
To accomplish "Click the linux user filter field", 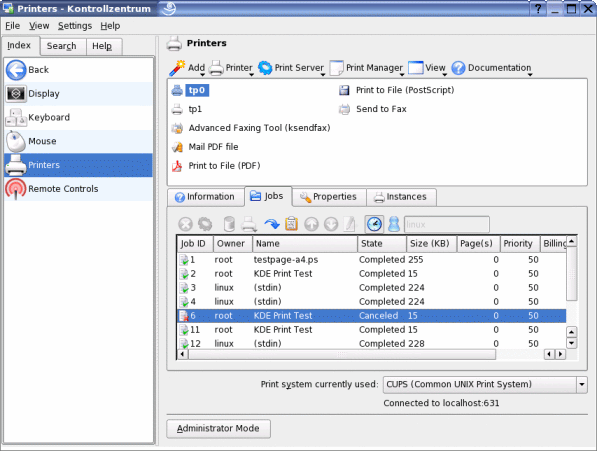I will coord(447,225).
